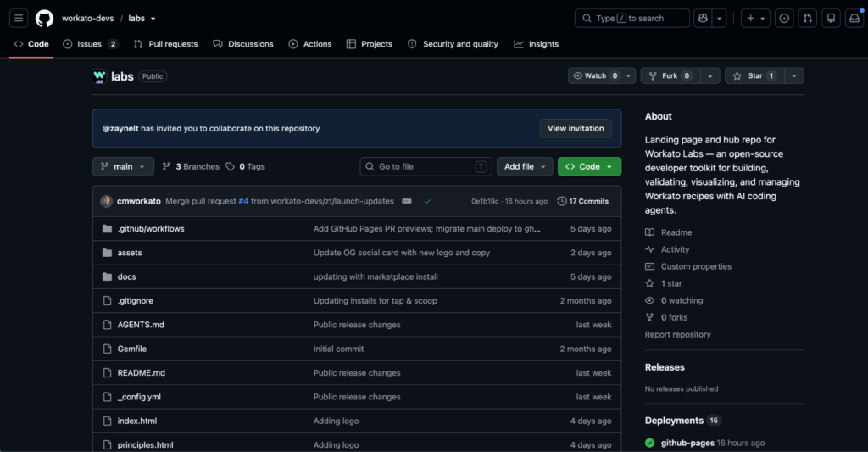Click the labs repository avatar logo
The height and width of the screenshot is (452, 868).
[x=100, y=76]
